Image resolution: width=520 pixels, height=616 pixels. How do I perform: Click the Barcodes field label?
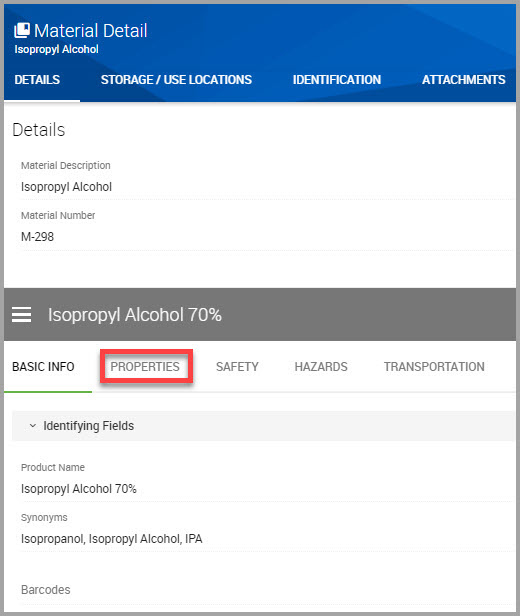click(46, 590)
